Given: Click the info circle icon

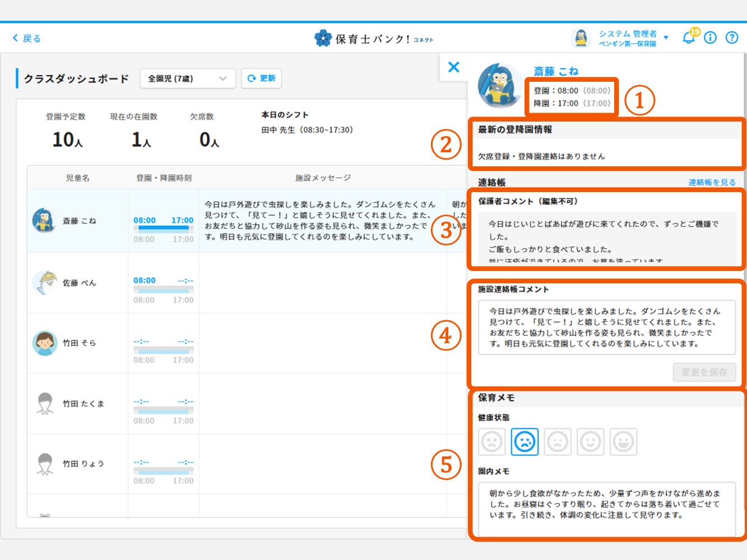Looking at the screenshot, I should tap(710, 38).
